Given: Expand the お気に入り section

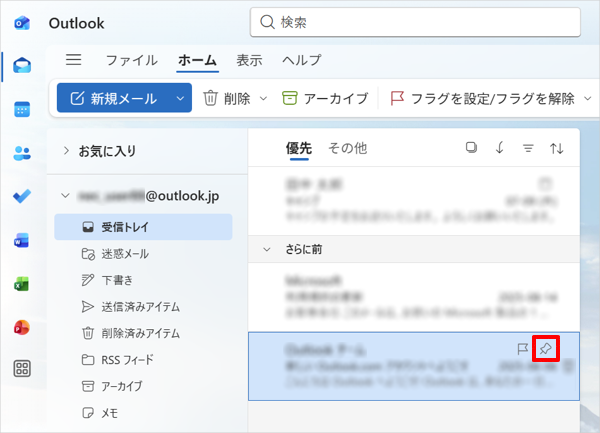Looking at the screenshot, I should 66,151.
